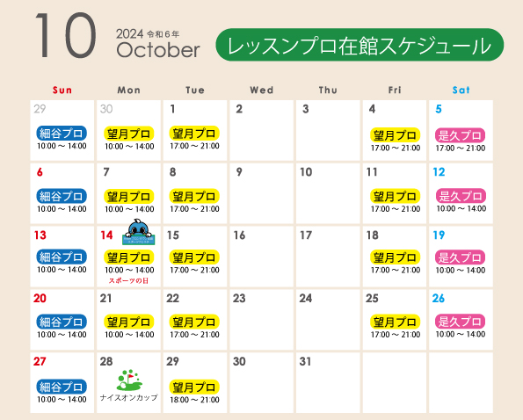Viewport: 523px width, 420px height.
Task: Select yellow 望月プロ badge on Tuesday 29
Action: pos(194,387)
